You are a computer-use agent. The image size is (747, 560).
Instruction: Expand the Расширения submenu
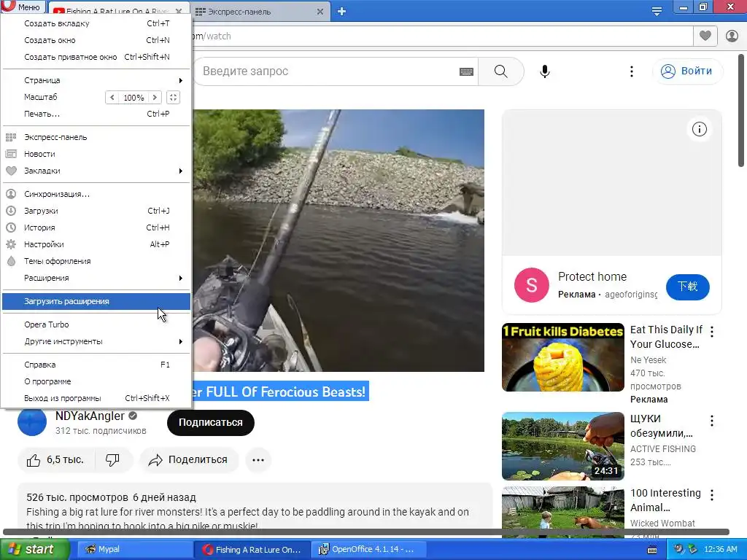click(96, 278)
